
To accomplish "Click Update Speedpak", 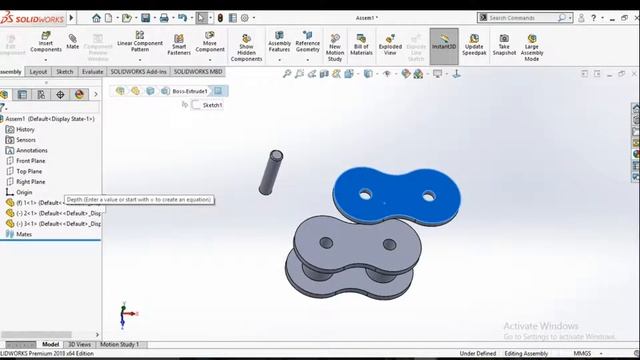I will (474, 44).
